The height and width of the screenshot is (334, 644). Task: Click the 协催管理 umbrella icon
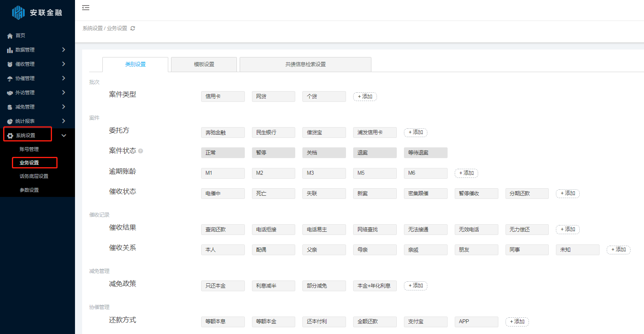click(x=10, y=78)
